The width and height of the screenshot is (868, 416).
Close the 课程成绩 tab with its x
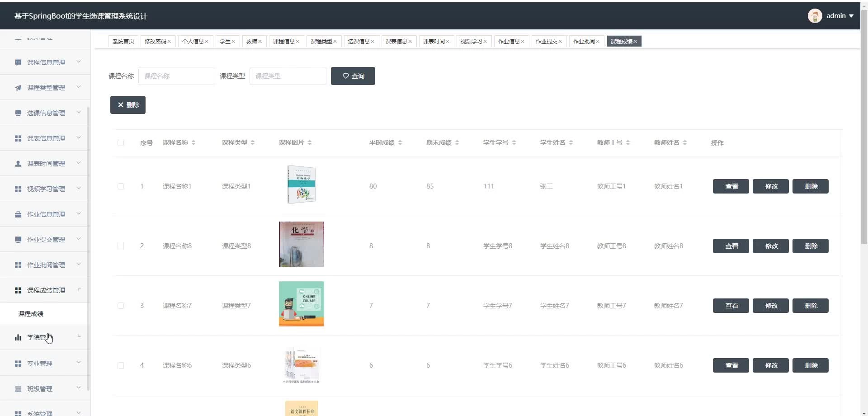[x=635, y=42]
